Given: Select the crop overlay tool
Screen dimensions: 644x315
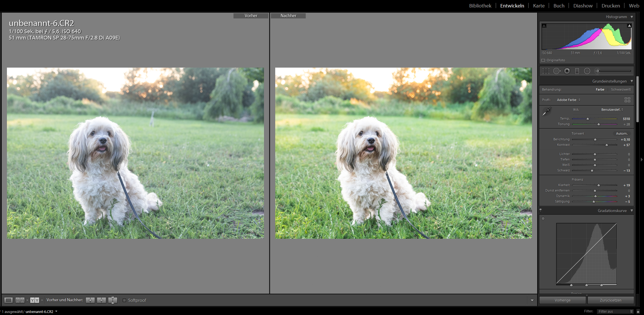Looking at the screenshot, I should pos(546,71).
